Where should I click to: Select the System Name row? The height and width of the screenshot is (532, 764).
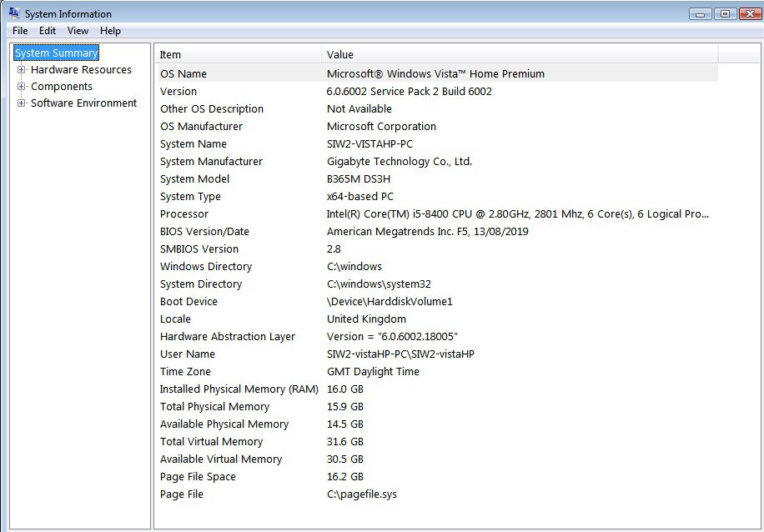coord(437,143)
